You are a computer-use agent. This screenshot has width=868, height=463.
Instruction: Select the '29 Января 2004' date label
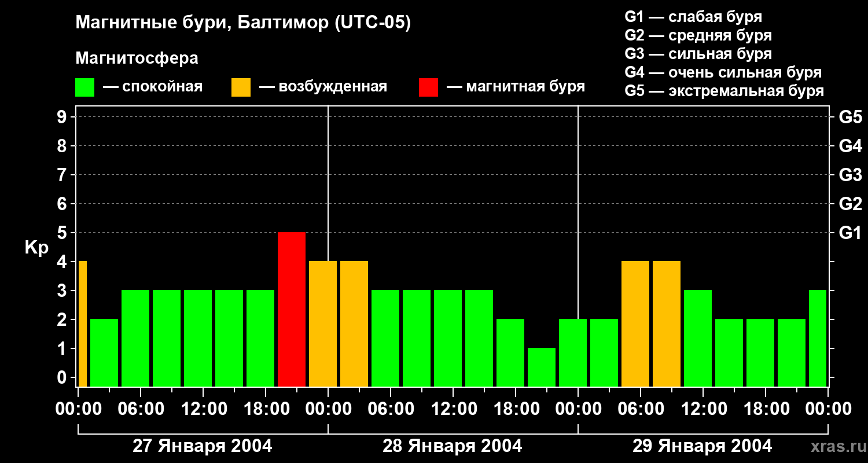(702, 446)
